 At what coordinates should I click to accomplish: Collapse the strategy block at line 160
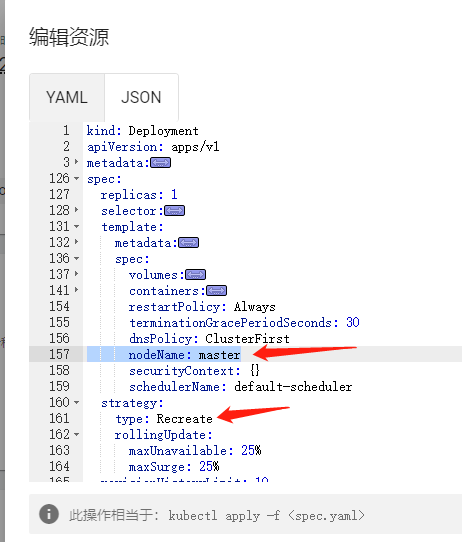(76, 403)
